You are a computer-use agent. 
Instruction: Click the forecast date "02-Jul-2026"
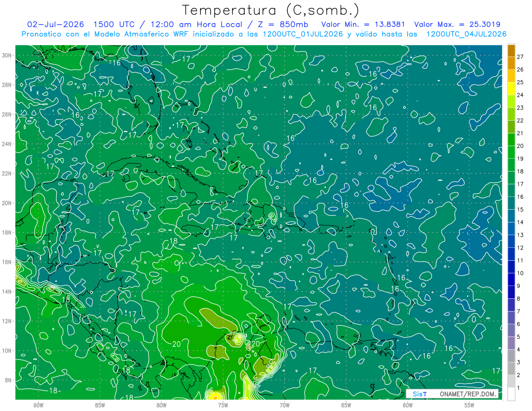point(56,24)
